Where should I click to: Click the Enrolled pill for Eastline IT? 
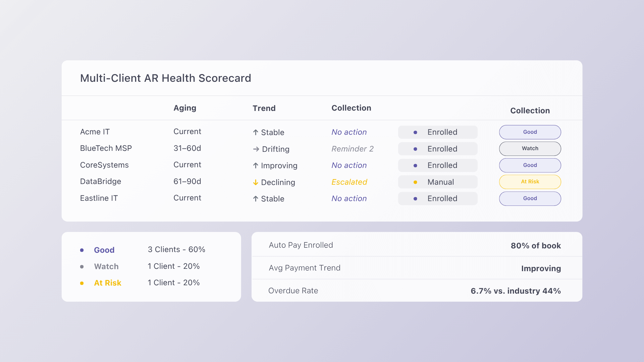pyautogui.click(x=438, y=198)
